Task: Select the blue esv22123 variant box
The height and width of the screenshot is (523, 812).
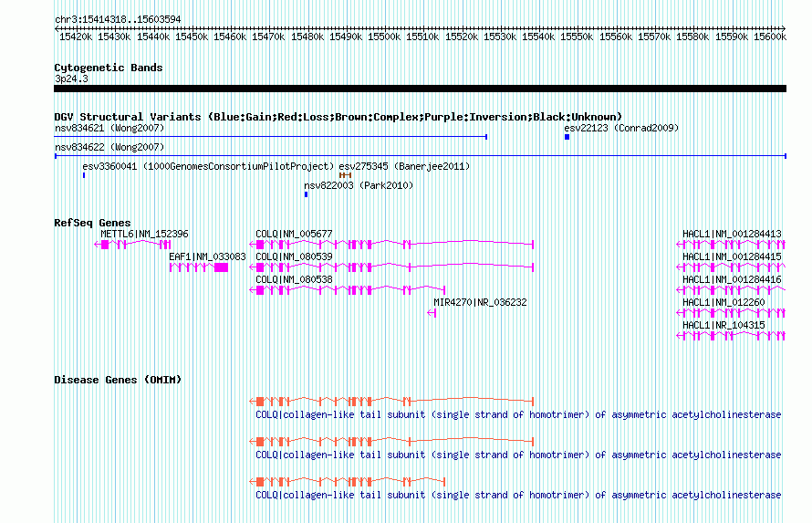Action: 567,137
